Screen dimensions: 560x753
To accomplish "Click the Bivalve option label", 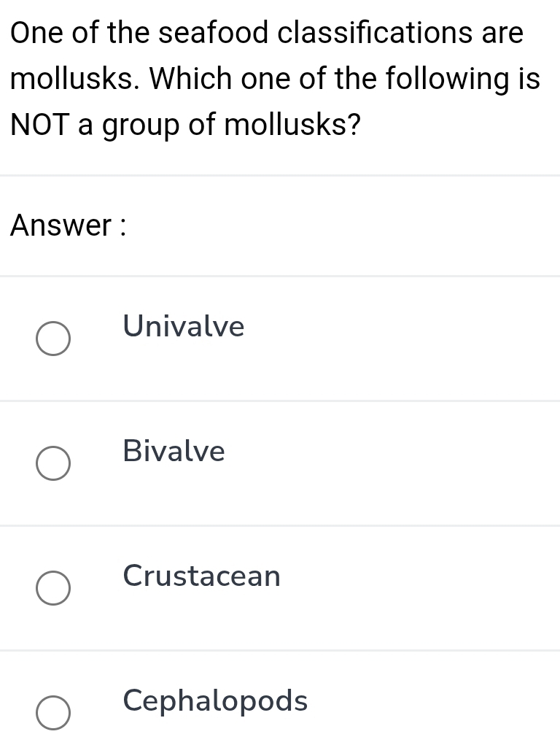I will pyautogui.click(x=174, y=452).
